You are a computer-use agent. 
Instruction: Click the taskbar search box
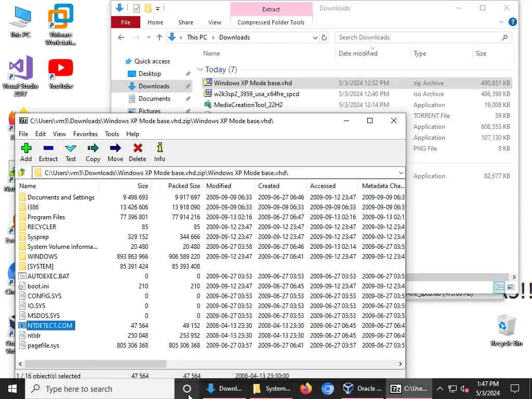pos(100,389)
